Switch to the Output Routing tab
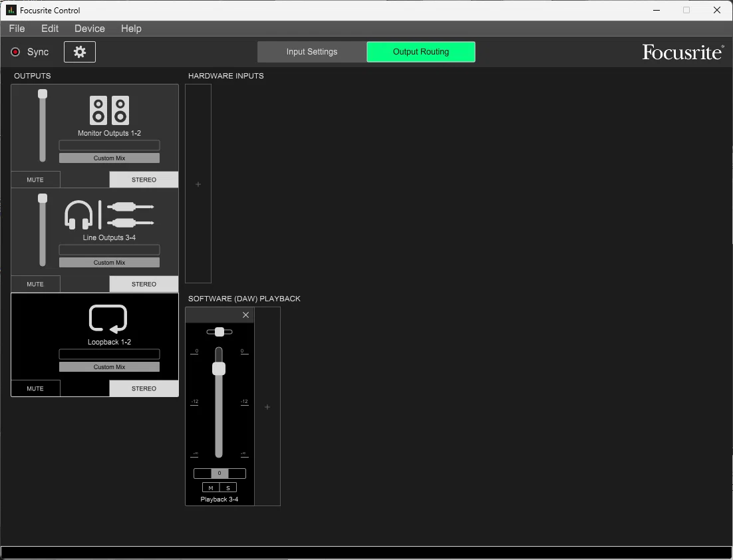 (x=421, y=52)
